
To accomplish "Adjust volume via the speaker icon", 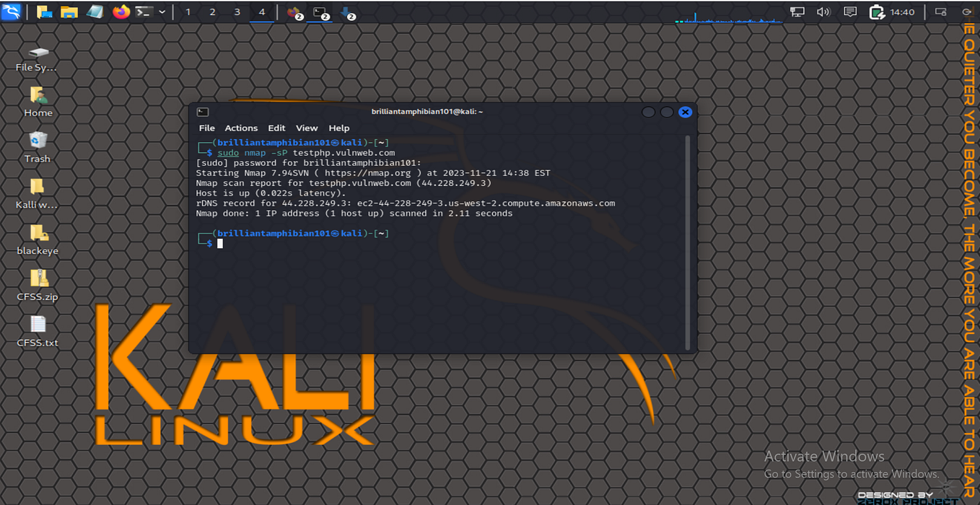I will [x=823, y=12].
